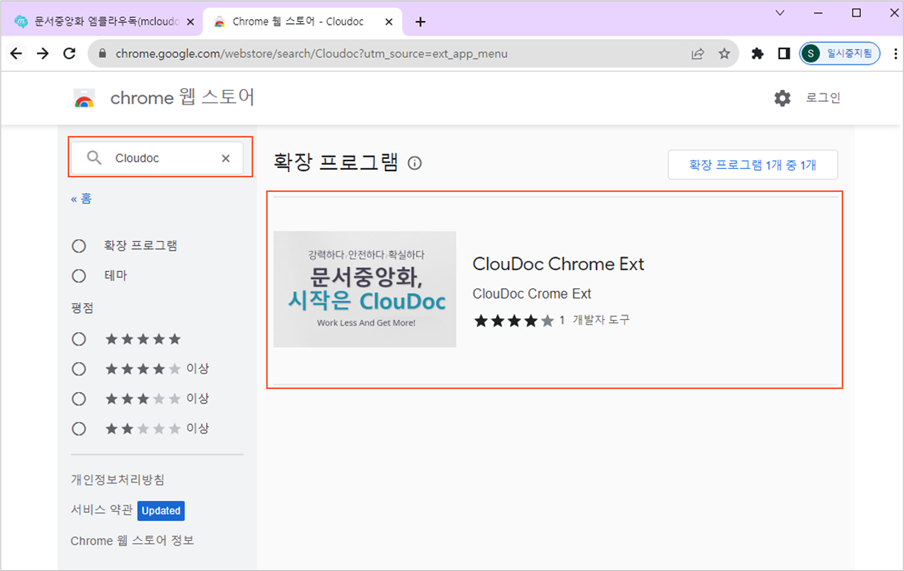Click the ClouDoc four-star rating
The image size is (904, 571).
514,321
